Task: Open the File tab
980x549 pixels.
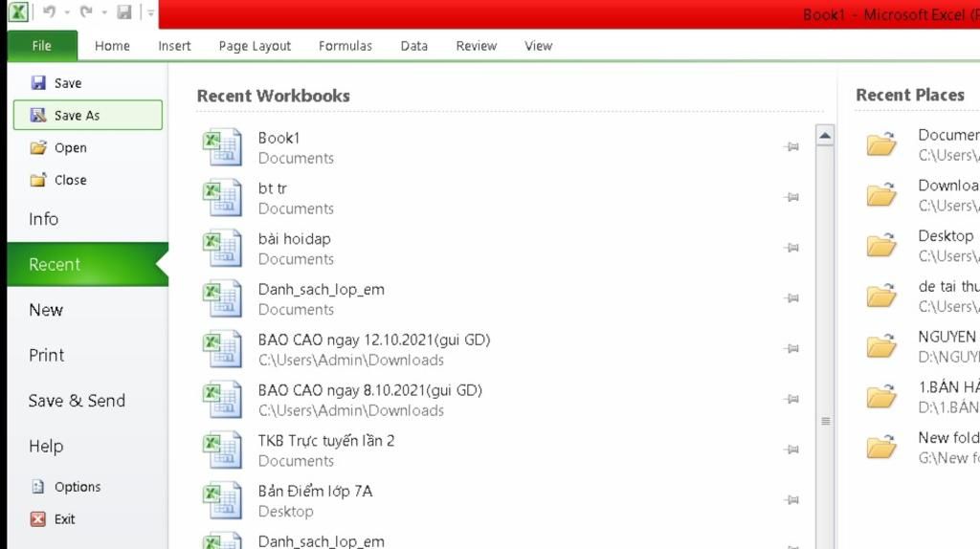Action: 42,46
